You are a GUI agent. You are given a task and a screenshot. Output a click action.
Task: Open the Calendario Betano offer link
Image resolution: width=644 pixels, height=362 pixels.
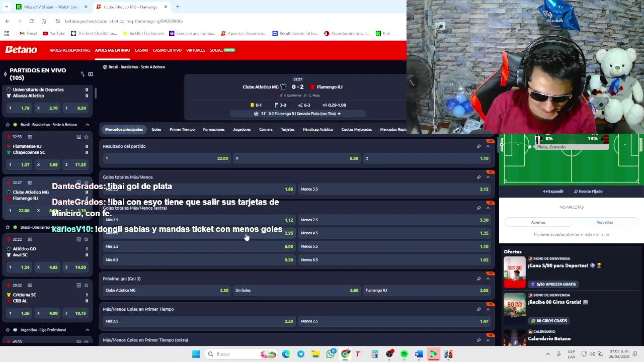pyautogui.click(x=549, y=339)
